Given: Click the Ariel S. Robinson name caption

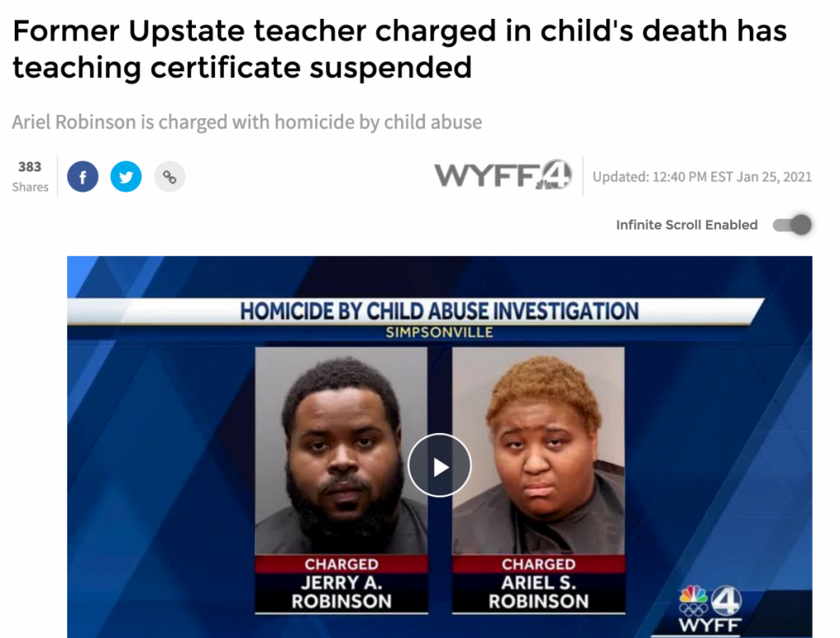Looking at the screenshot, I should tap(538, 592).
